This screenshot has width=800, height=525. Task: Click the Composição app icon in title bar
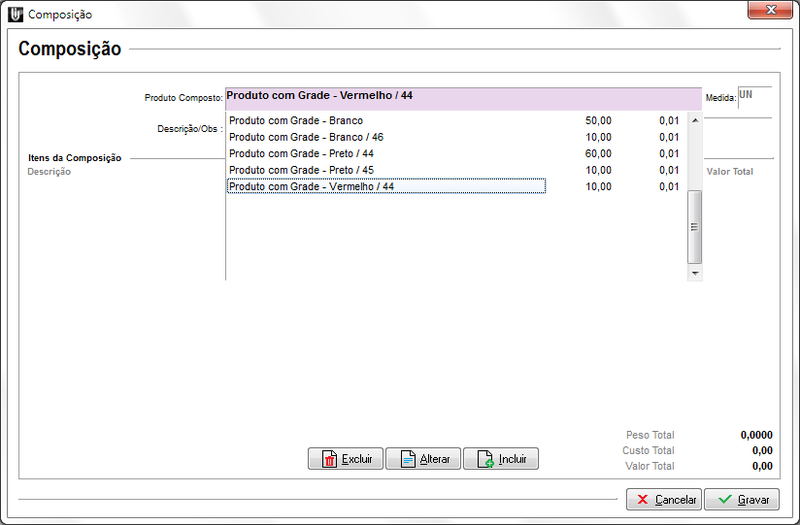(x=15, y=14)
